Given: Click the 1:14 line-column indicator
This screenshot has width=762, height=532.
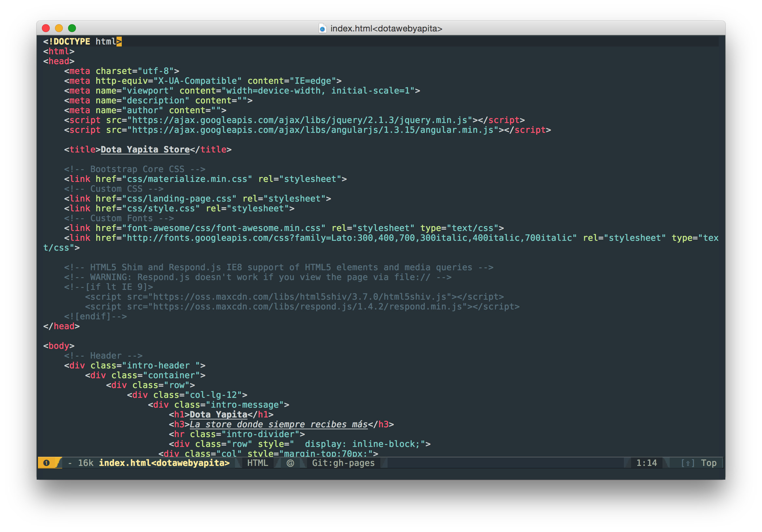Looking at the screenshot, I should point(646,463).
